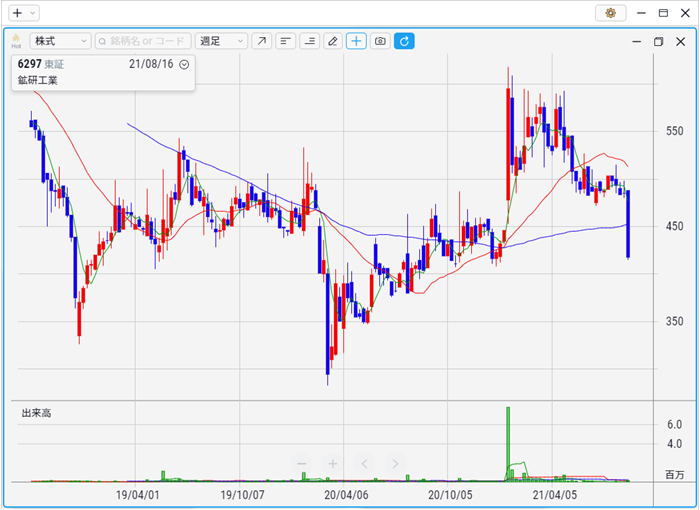700x510 pixels.
Task: Minimize the inner chart panel
Action: 637,42
